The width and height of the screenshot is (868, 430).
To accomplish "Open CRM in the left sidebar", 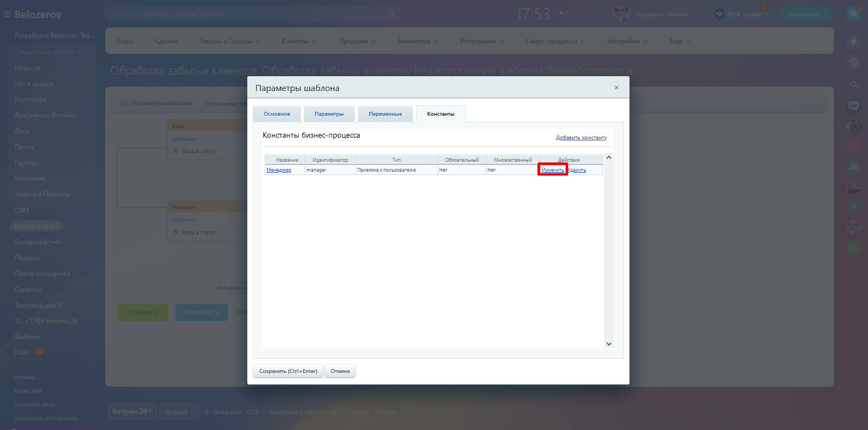I will [22, 210].
